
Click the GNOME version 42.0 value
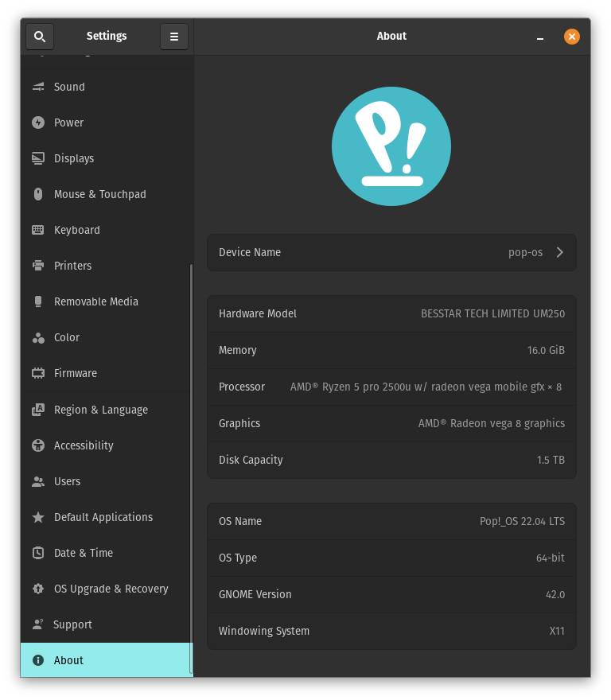[x=555, y=595]
